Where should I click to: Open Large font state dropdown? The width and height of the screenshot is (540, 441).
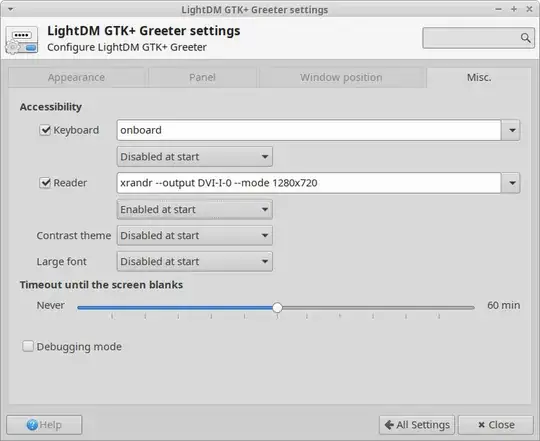pos(195,262)
